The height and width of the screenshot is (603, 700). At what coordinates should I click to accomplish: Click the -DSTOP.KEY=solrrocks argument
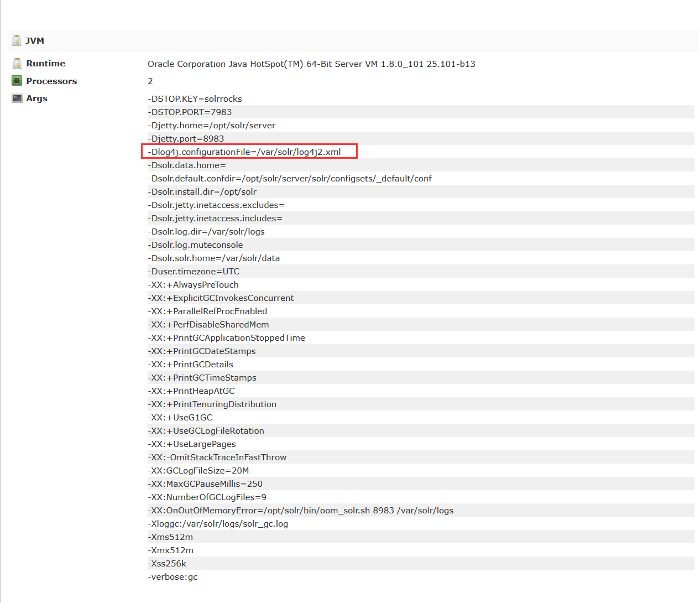[x=195, y=99]
